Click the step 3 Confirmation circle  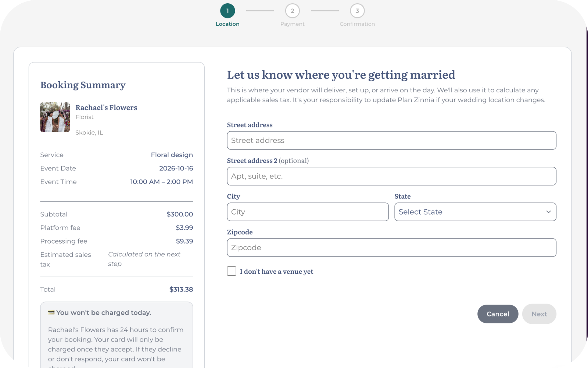(357, 11)
